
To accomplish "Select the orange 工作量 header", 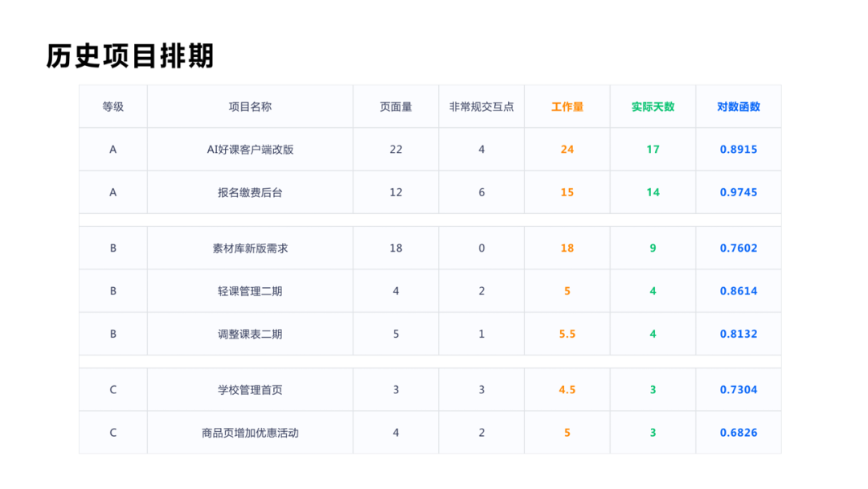I will [567, 107].
